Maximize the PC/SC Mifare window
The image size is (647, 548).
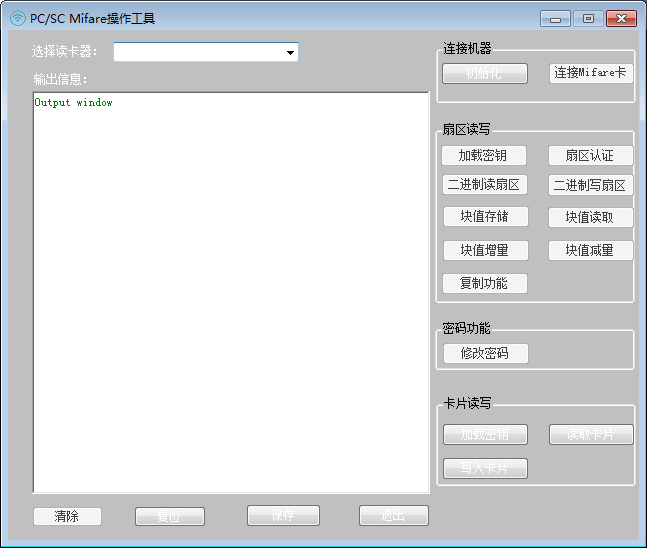(588, 19)
